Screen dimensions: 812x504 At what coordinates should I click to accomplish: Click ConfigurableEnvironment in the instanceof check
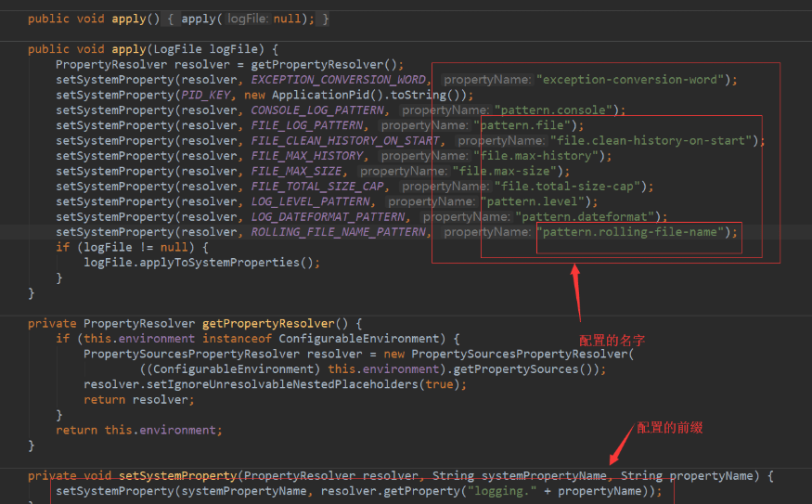point(359,339)
